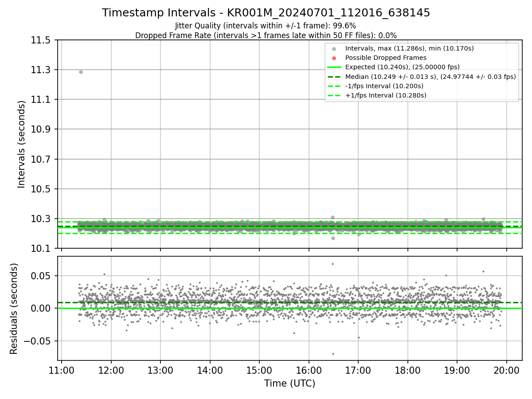532x399 pixels.
Task: Click the residual outlier near 19:30 above 0.05
Action: pyautogui.click(x=483, y=271)
